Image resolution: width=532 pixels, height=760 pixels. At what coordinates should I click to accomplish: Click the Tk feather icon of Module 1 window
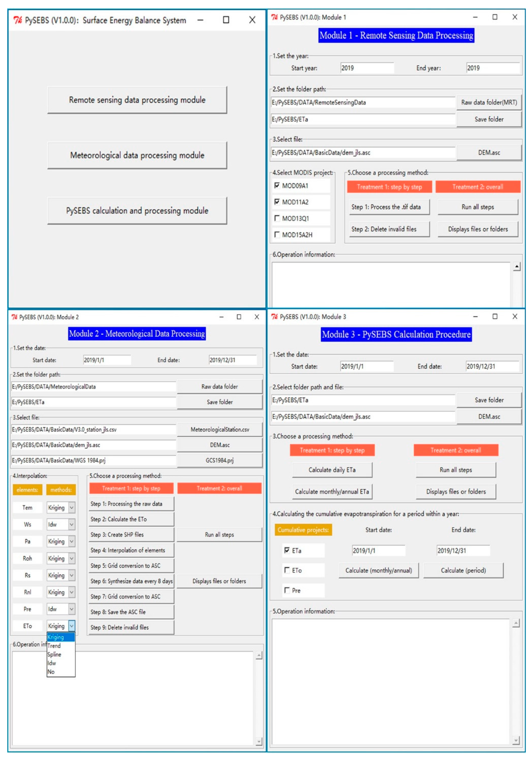274,17
